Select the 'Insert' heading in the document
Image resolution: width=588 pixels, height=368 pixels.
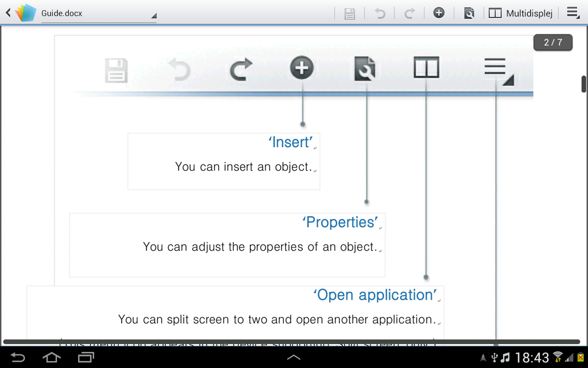(291, 142)
